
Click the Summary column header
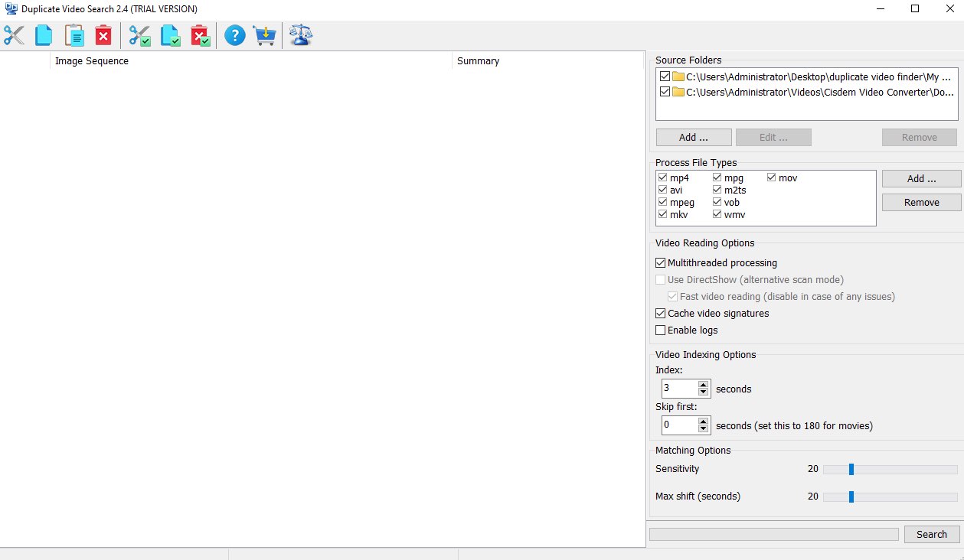point(477,60)
